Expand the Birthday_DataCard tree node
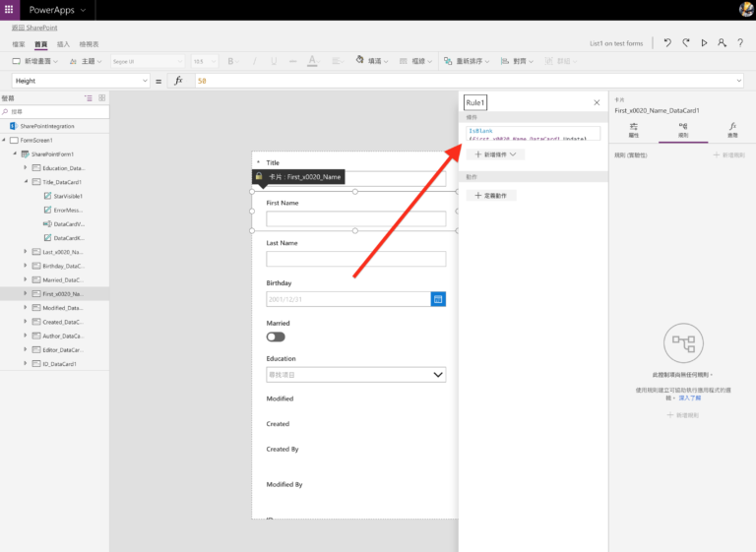Screen dimensions: 756x552 click(25, 266)
